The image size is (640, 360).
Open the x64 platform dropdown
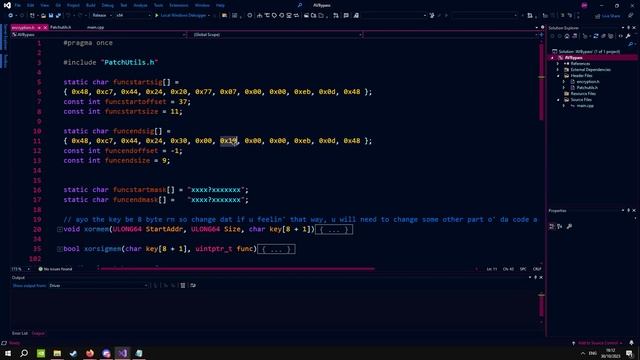click(x=133, y=16)
